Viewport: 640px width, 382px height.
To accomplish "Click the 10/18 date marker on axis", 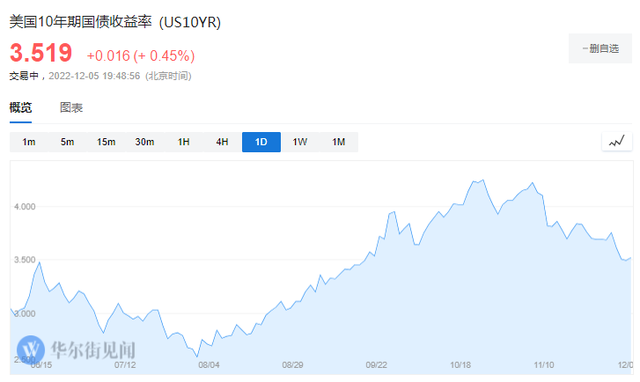I will (x=460, y=365).
